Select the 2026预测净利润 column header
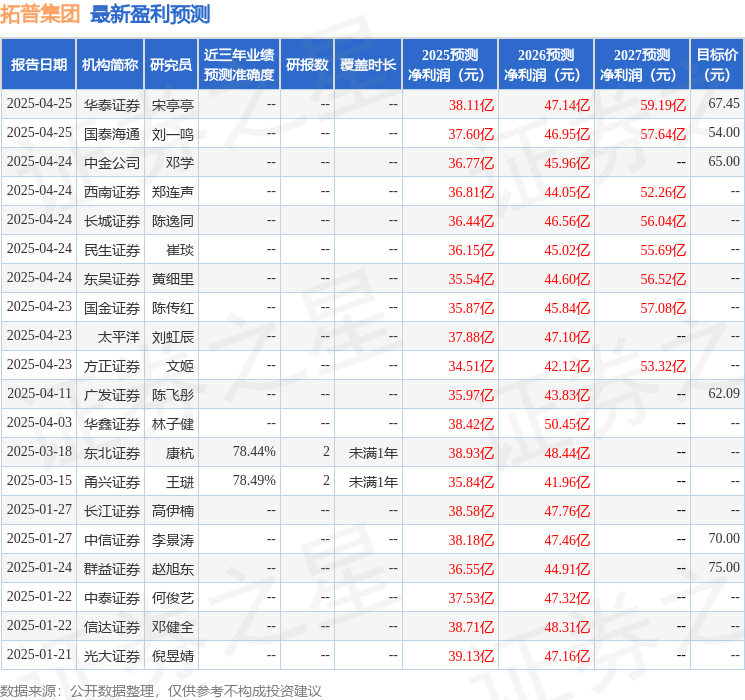The image size is (745, 700). coord(546,65)
